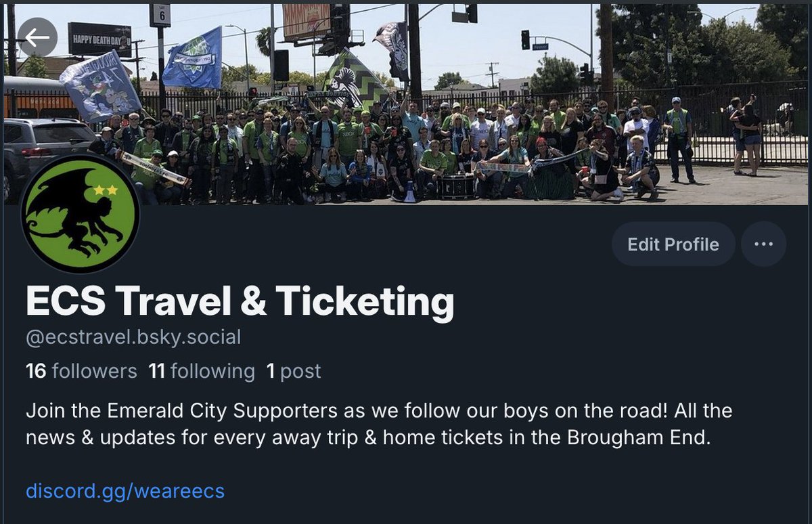Open the three-dot more options menu
This screenshot has width=812, height=524.
(763, 244)
